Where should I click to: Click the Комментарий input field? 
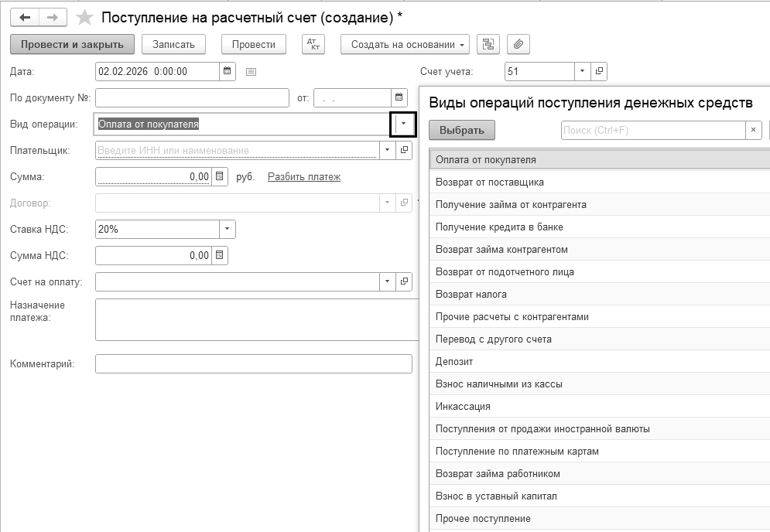click(253, 363)
